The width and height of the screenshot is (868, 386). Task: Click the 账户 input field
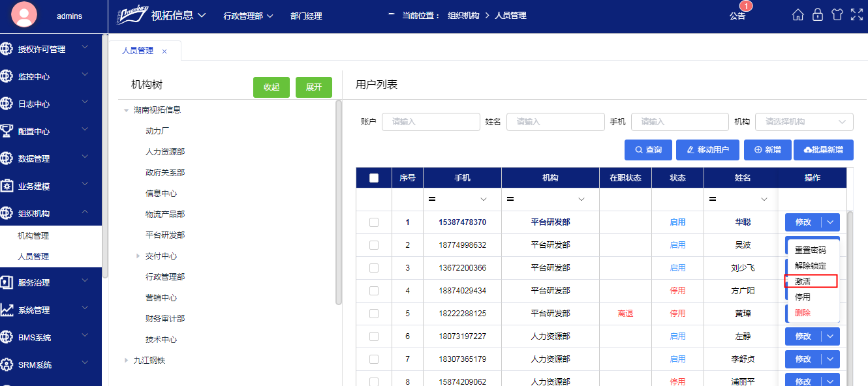coord(431,122)
